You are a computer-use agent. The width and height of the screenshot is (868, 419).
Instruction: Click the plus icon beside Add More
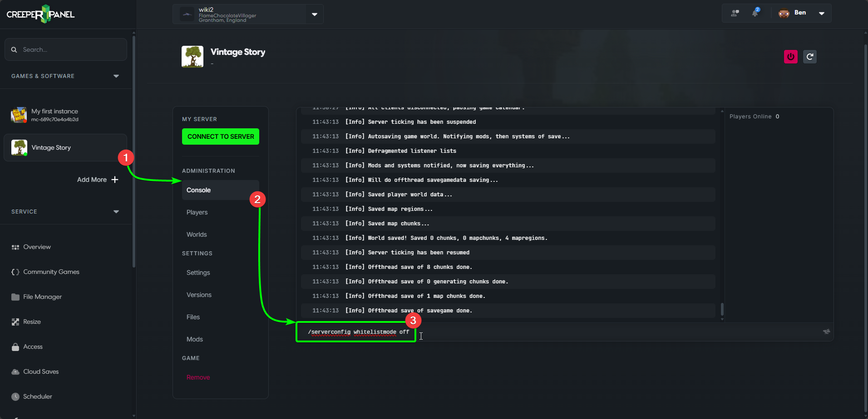point(115,180)
